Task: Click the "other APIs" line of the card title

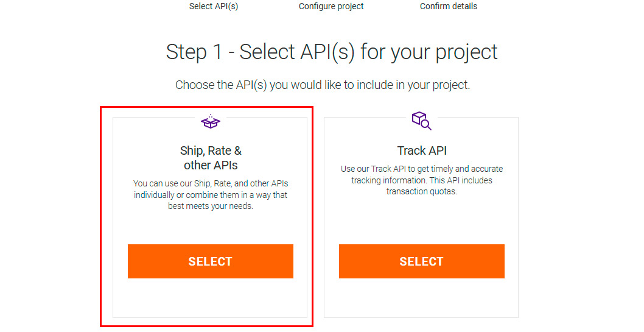Action: (211, 165)
